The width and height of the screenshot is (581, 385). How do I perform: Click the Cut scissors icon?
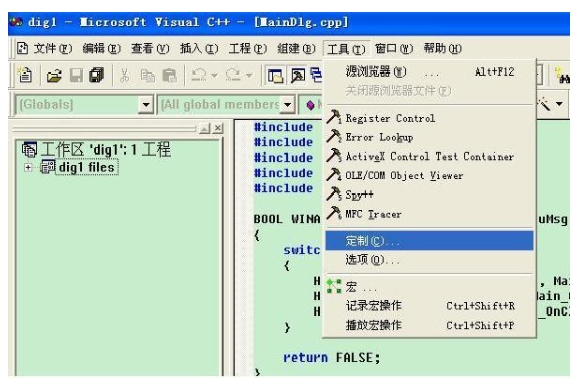tap(124, 76)
